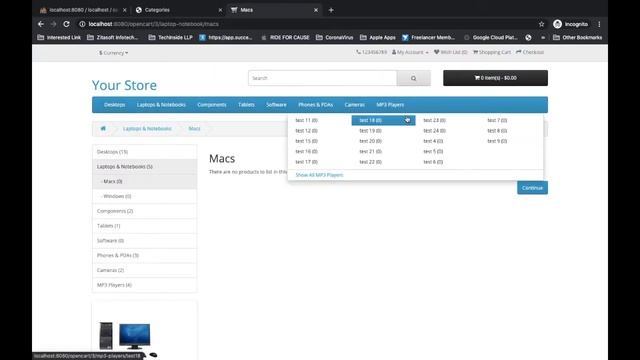Select Phones & PDAs (3) in the sidebar
Screen dimensions: 640x360
pyautogui.click(x=144, y=256)
